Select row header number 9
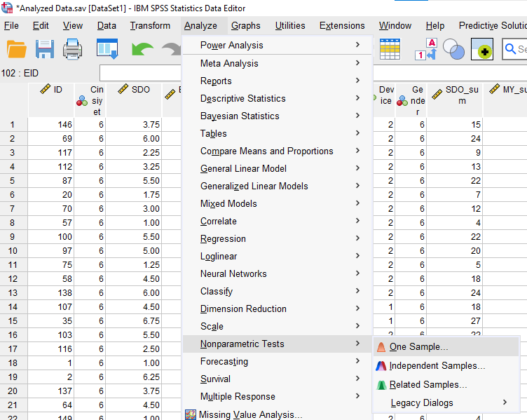The image size is (527, 420). (13, 237)
